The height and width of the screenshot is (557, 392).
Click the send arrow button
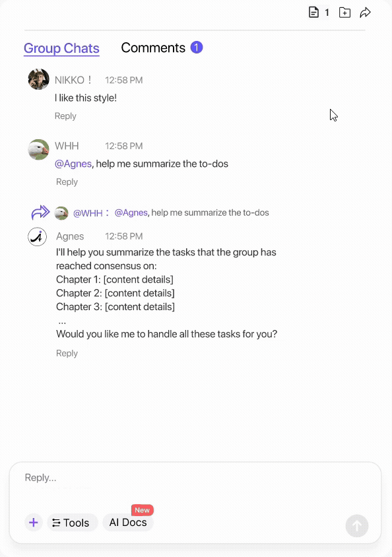pyautogui.click(x=357, y=526)
